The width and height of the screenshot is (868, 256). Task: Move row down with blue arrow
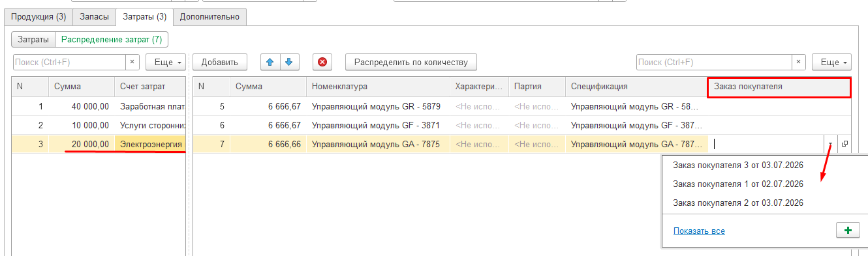[x=289, y=63]
